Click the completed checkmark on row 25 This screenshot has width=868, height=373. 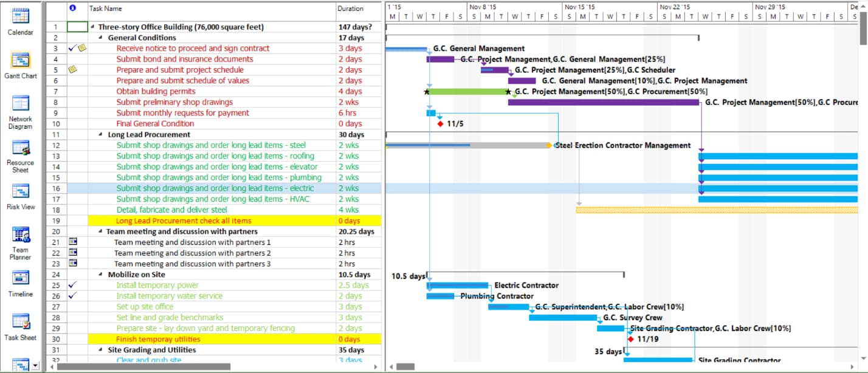click(73, 285)
